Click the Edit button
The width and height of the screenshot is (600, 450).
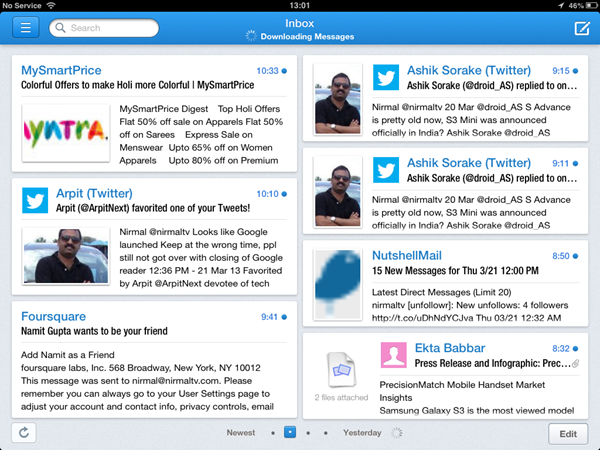[568, 434]
